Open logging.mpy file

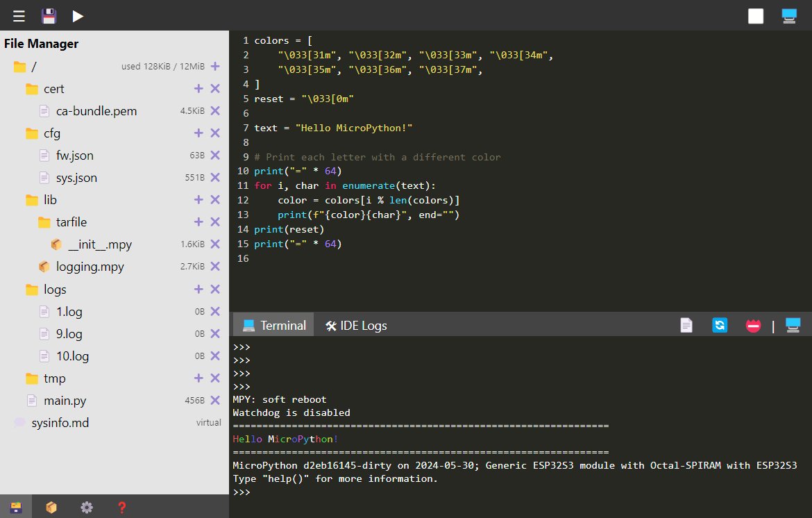90,267
